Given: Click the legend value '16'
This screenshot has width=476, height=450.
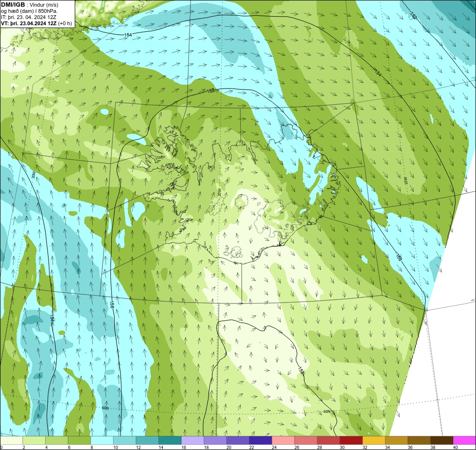Looking at the screenshot, I should [x=184, y=447].
